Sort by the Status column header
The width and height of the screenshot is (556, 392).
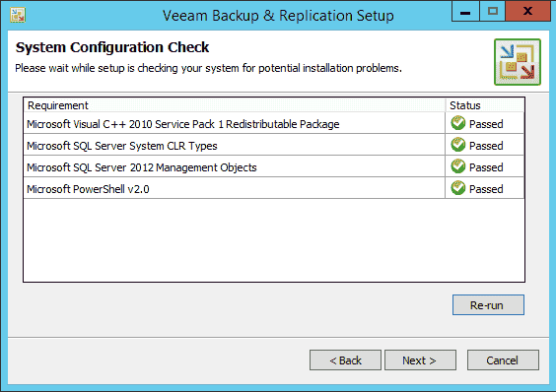485,105
